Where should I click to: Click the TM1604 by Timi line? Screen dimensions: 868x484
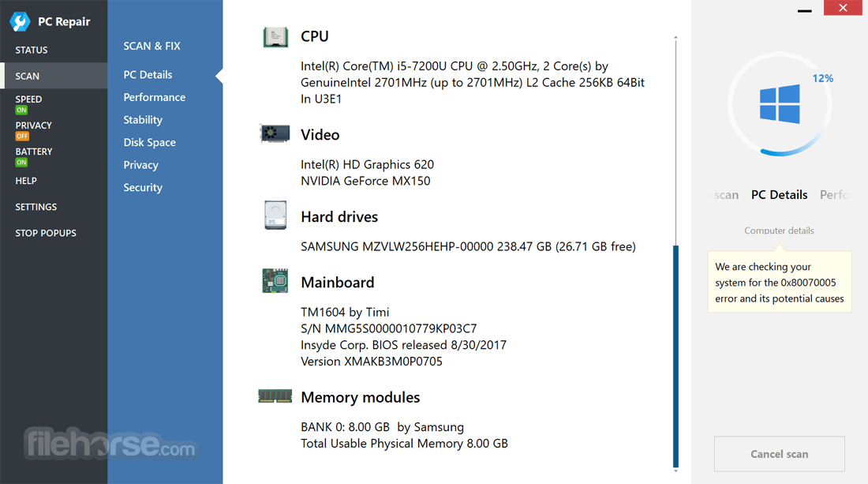coord(345,313)
